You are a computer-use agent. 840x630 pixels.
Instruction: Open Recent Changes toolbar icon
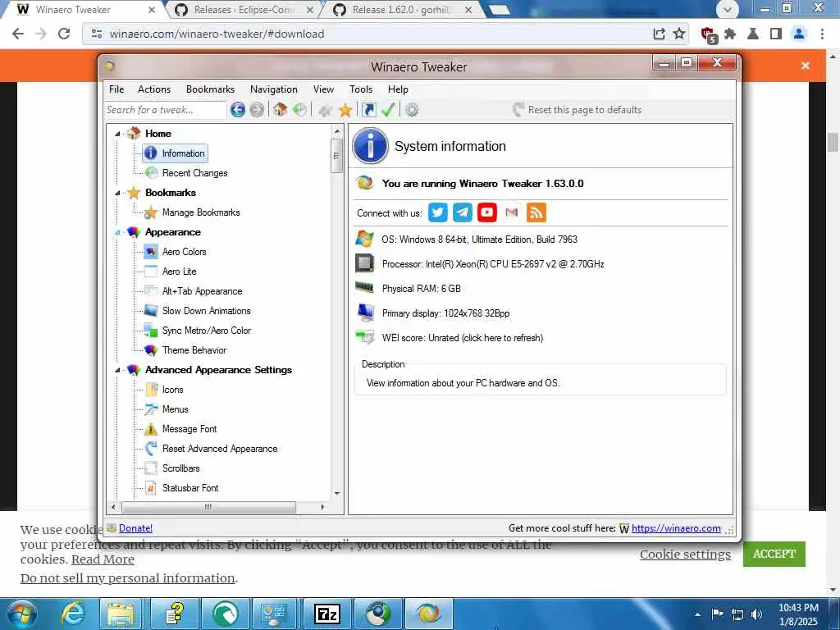click(x=300, y=110)
